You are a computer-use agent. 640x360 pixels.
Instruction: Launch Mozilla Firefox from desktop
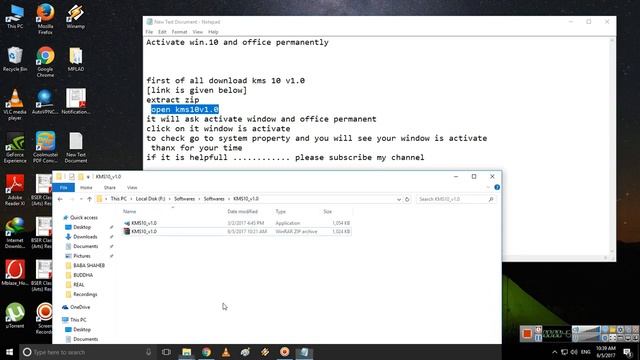[45, 18]
